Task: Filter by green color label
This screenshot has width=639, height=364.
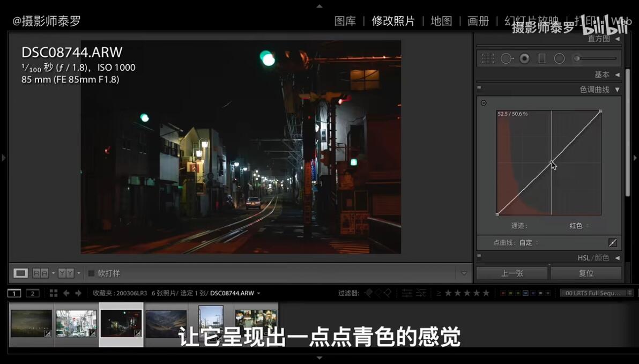Action: [518, 293]
